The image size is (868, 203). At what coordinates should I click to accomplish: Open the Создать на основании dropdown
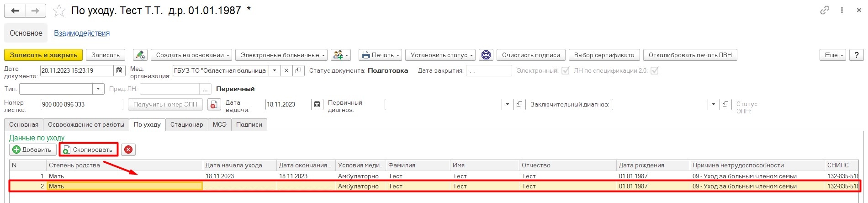click(191, 55)
